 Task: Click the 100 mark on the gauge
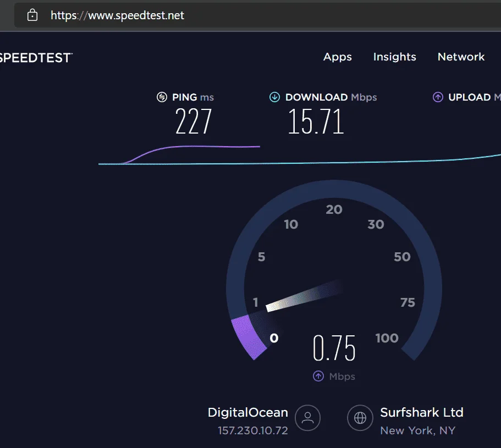click(387, 338)
